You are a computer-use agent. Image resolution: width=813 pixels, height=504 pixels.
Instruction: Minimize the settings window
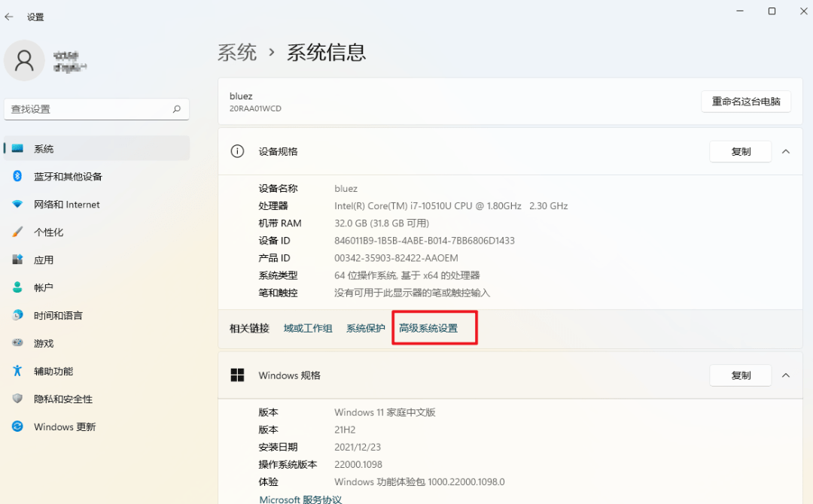pyautogui.click(x=740, y=11)
